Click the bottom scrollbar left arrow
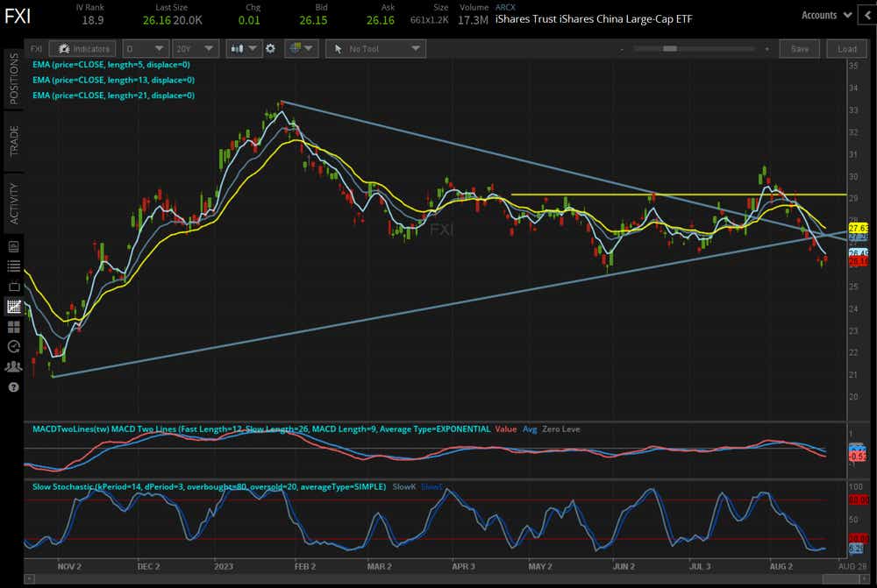877x588 pixels. point(29,579)
